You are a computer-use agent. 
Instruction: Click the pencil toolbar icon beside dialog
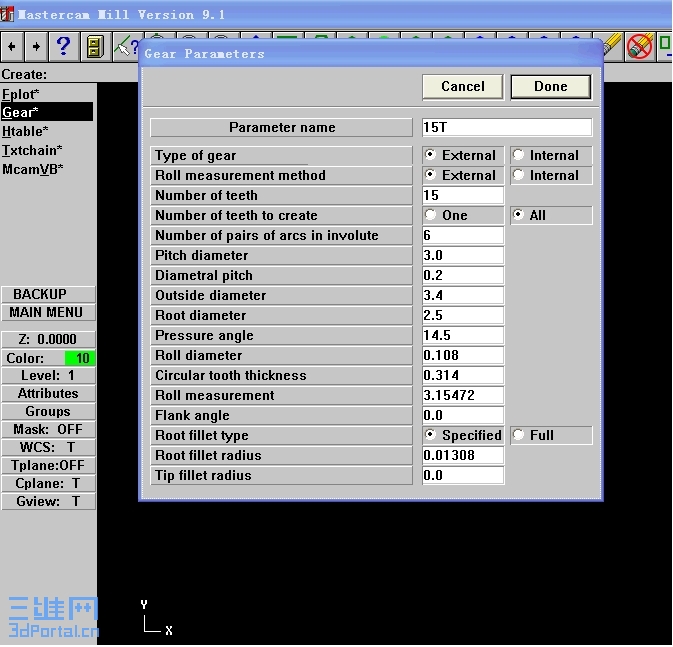[612, 45]
